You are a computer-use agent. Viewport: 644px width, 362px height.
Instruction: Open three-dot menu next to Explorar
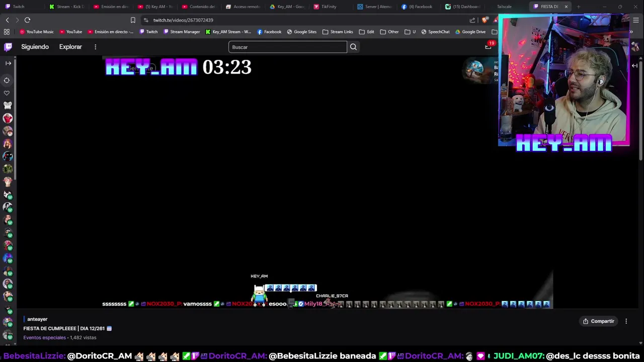click(x=95, y=47)
